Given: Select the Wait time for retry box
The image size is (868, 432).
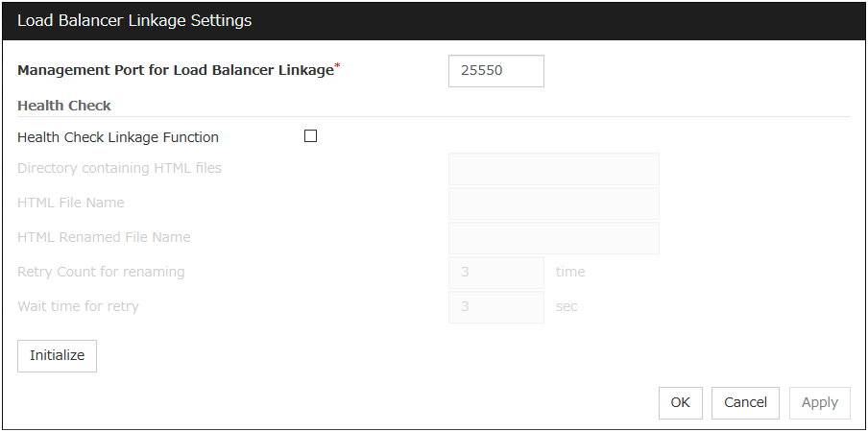Looking at the screenshot, I should click(x=495, y=307).
